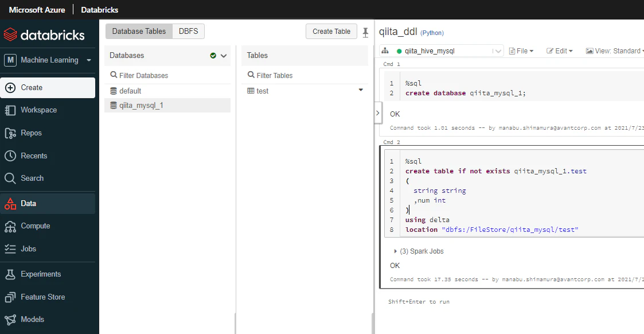This screenshot has width=644, height=334.
Task: Click the Databricks logo in the sidebar
Action: click(x=44, y=35)
